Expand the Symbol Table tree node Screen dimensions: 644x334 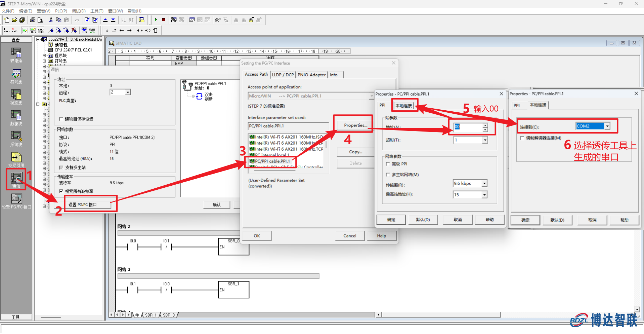pyautogui.click(x=44, y=61)
